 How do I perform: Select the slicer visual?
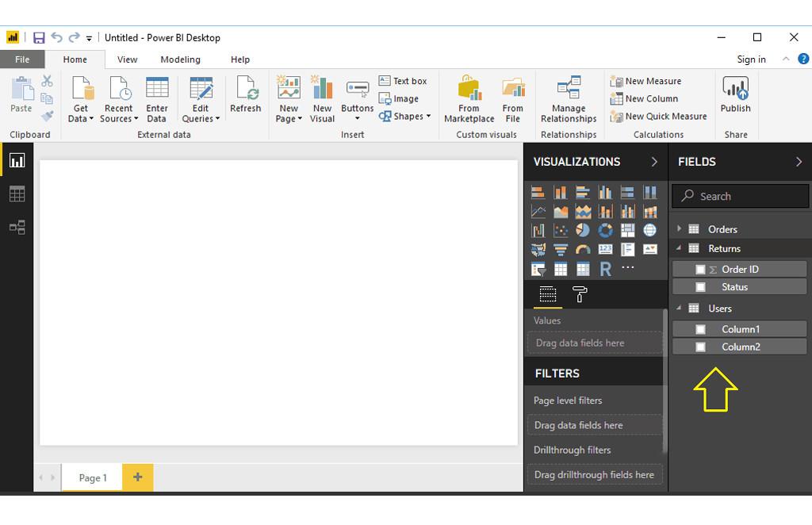coord(538,269)
